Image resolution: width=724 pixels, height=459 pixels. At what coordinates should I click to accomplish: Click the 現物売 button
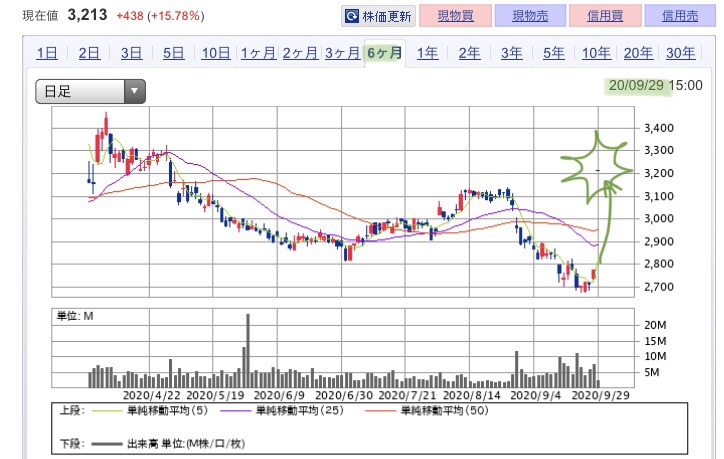pyautogui.click(x=530, y=16)
